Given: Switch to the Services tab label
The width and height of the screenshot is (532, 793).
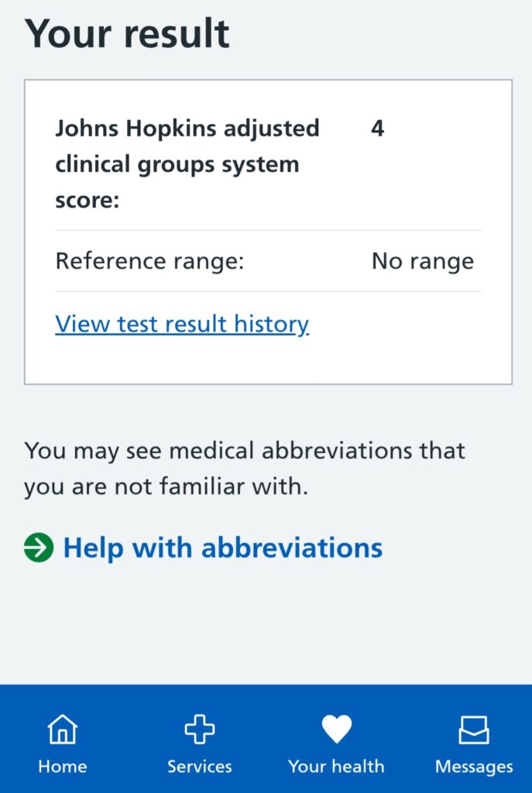Looking at the screenshot, I should (x=199, y=767).
